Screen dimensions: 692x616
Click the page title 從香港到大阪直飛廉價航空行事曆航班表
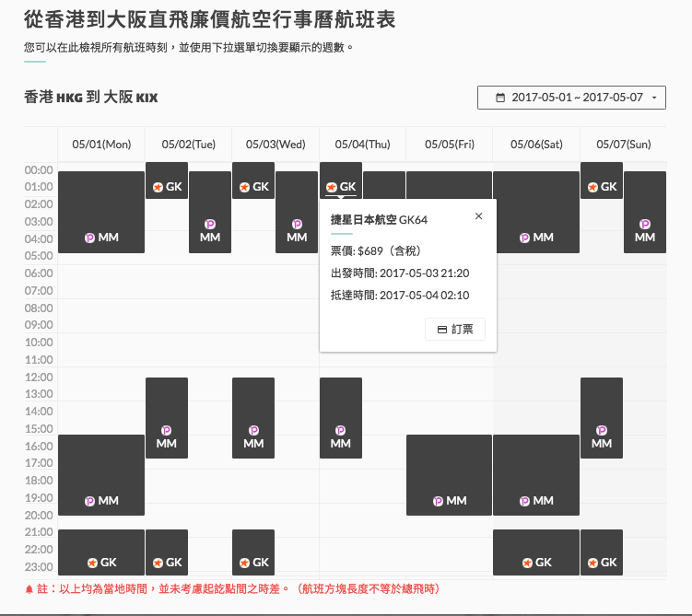[x=210, y=19]
